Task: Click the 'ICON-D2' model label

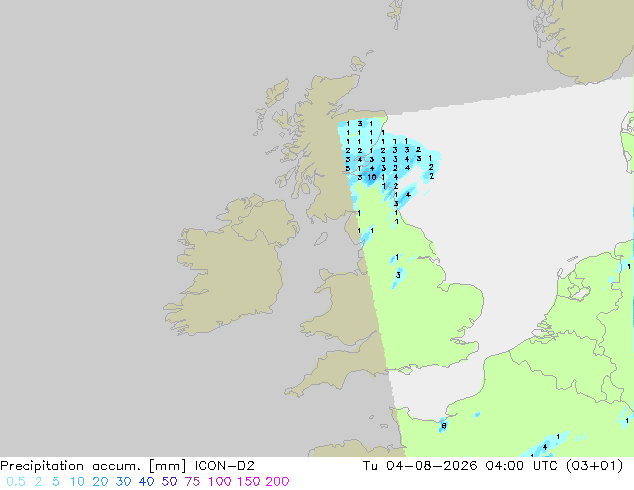Action: 224,466
